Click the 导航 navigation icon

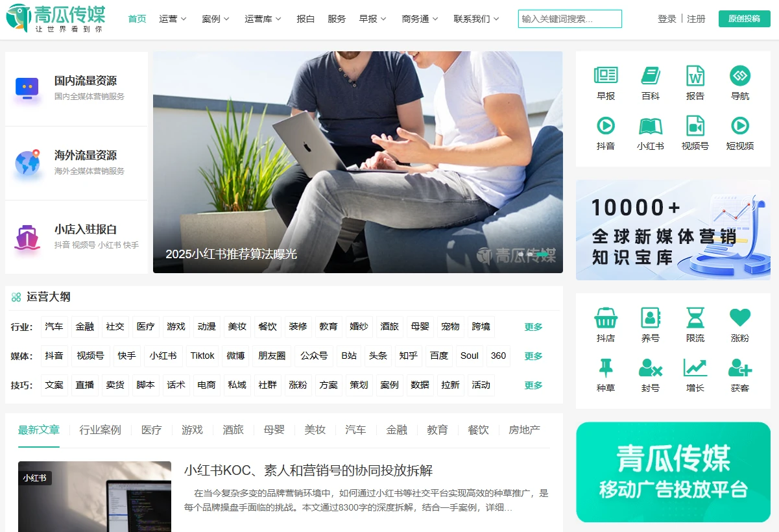point(740,76)
